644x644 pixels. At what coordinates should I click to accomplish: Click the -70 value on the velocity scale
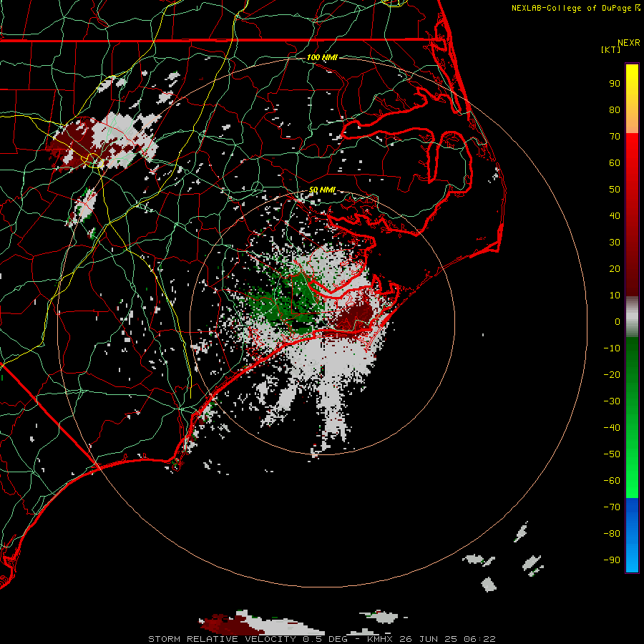(612, 507)
